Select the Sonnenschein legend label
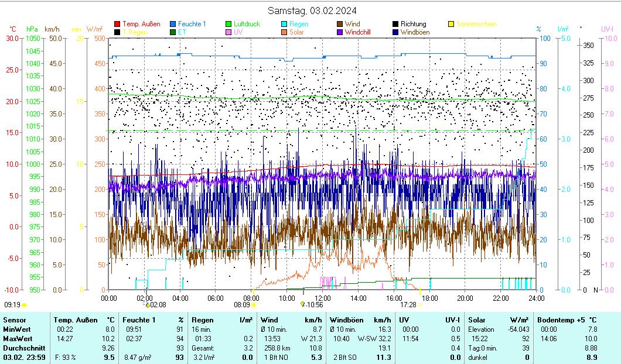Viewport: 621px width, 364px height. pos(476,24)
